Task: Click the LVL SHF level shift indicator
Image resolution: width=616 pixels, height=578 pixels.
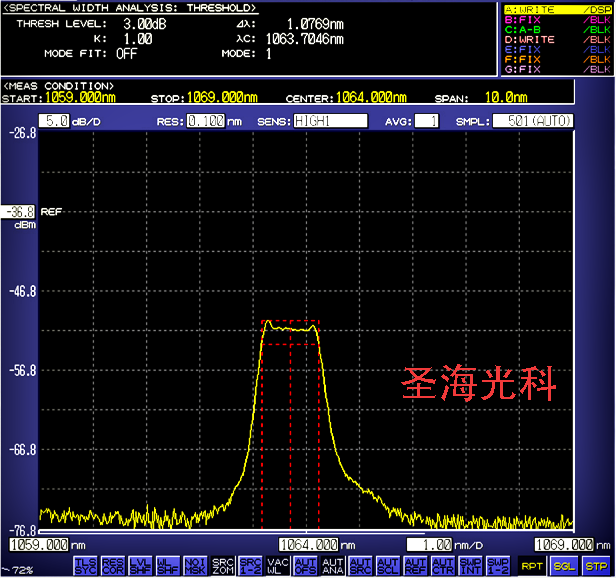Action: (x=140, y=566)
